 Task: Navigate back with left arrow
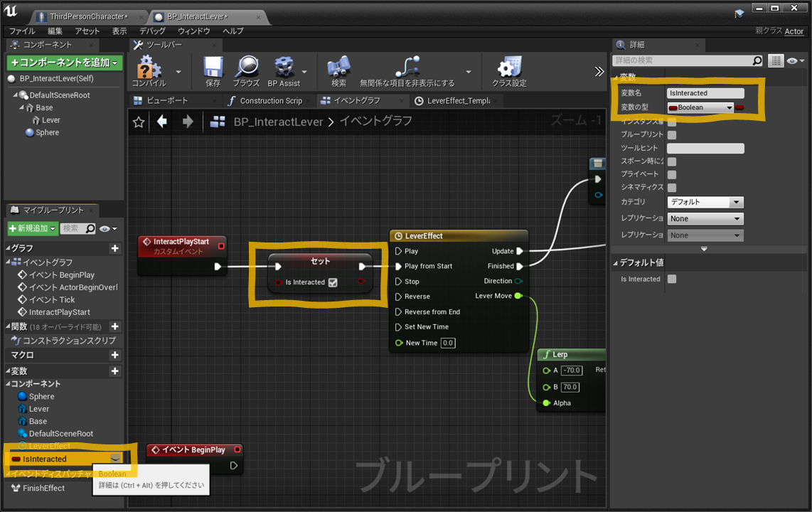tap(162, 122)
